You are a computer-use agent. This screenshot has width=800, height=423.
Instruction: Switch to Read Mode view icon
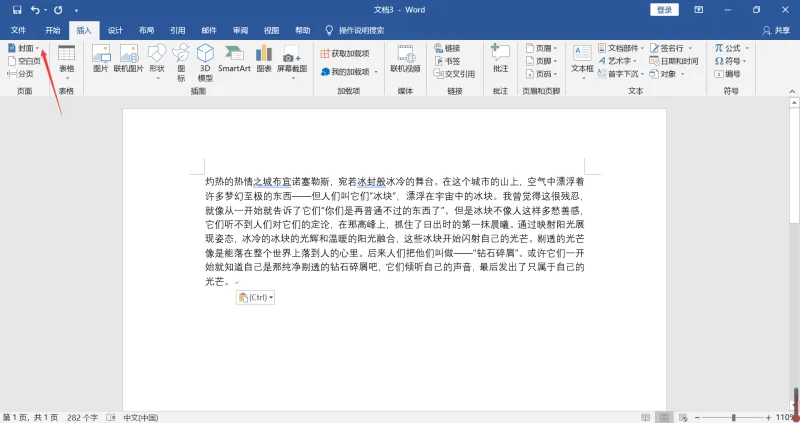coord(645,417)
